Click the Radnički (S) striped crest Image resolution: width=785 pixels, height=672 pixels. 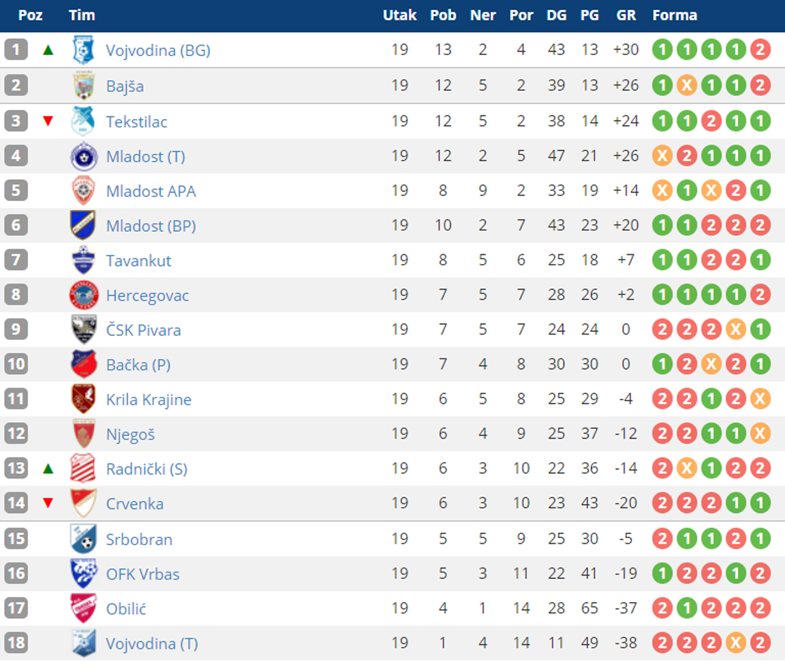tap(83, 469)
